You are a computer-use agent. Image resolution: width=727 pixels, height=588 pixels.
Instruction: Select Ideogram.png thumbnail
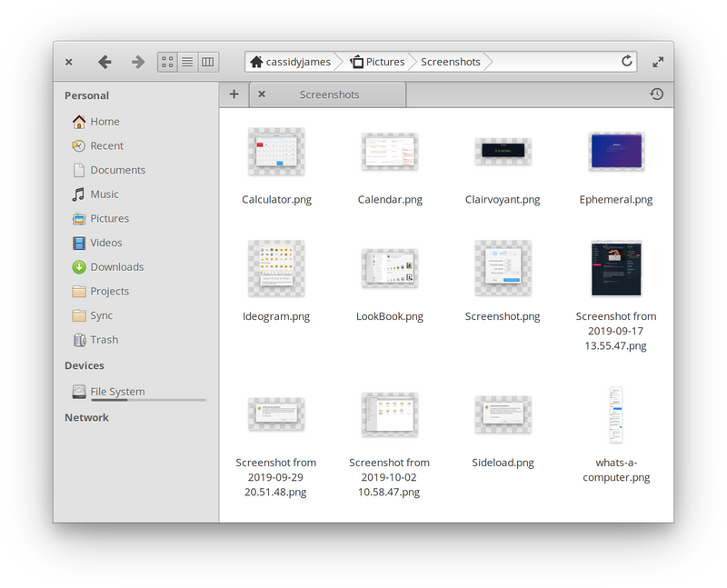276,268
